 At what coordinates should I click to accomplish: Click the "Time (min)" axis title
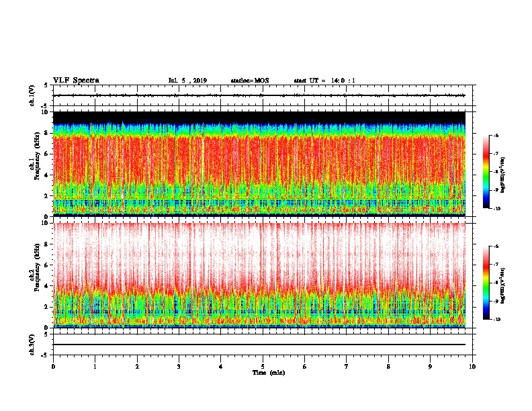pos(269,373)
